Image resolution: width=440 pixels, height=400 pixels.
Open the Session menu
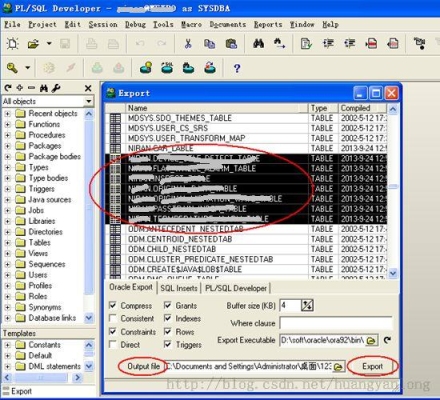tap(103, 25)
